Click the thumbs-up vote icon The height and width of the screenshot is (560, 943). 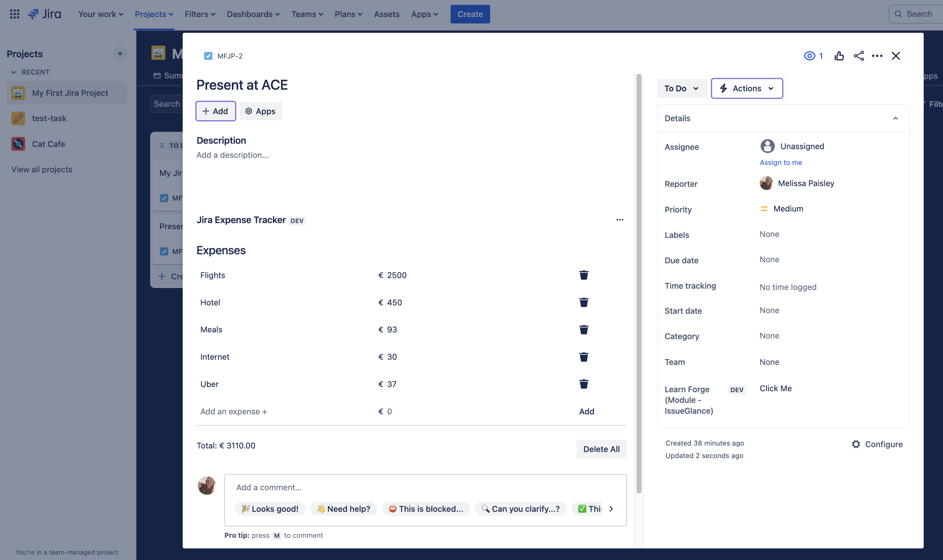tap(839, 56)
